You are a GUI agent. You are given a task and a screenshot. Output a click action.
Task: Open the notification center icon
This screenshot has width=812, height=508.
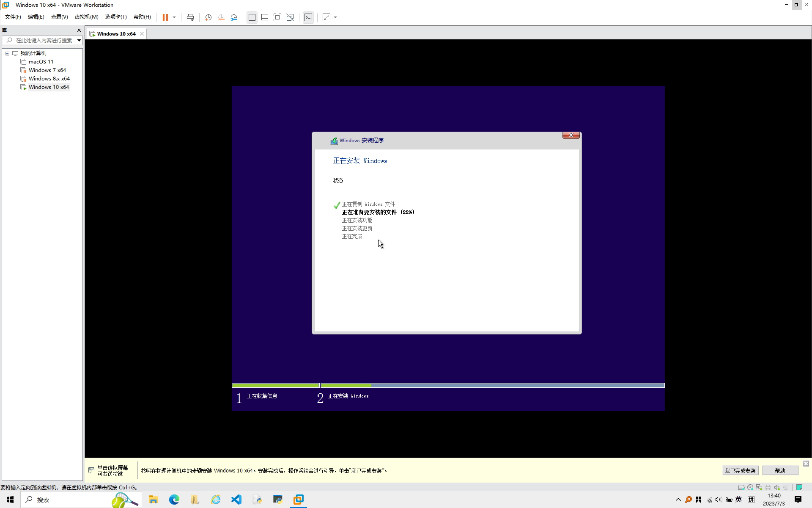(x=798, y=500)
